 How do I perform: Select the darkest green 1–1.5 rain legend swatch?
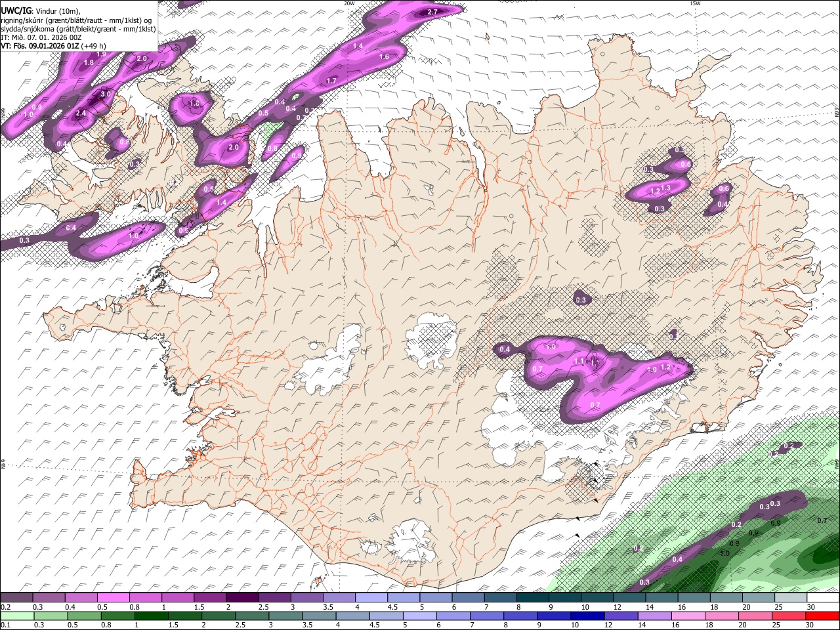coord(150,616)
